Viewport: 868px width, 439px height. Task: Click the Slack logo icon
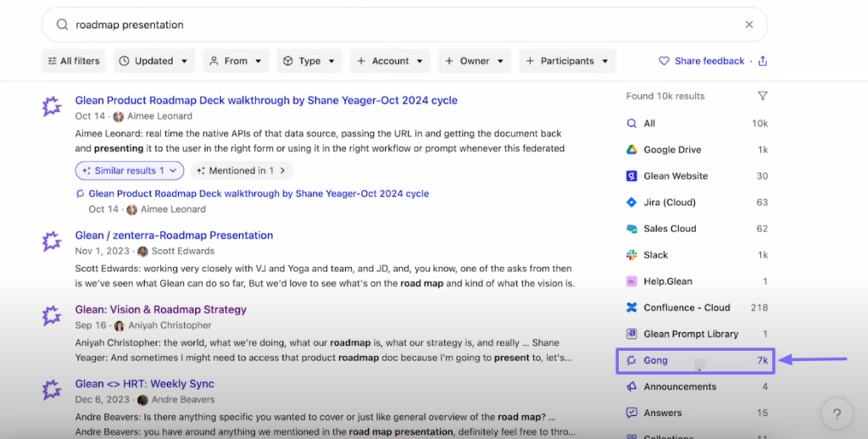(632, 254)
